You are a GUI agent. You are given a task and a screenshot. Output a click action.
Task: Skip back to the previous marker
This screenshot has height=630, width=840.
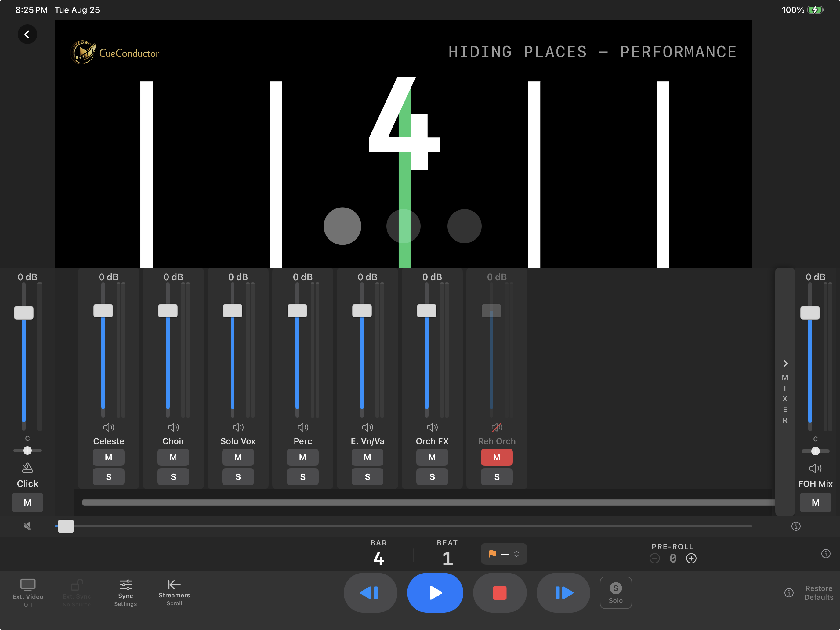pos(370,592)
